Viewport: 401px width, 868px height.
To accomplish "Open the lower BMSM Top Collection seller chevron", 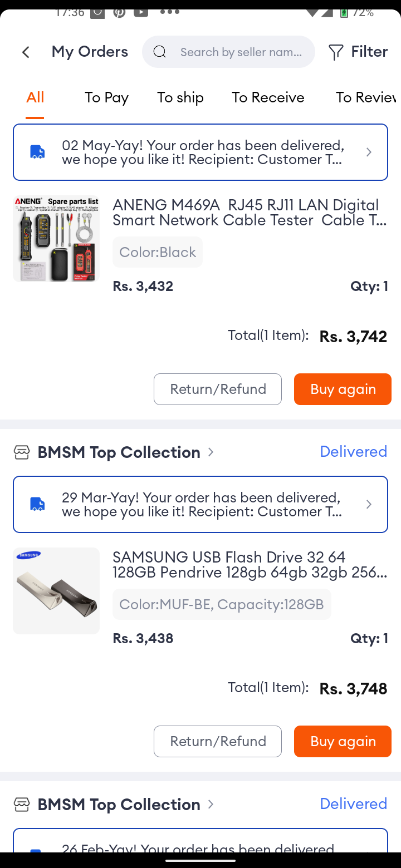I will click(x=211, y=804).
